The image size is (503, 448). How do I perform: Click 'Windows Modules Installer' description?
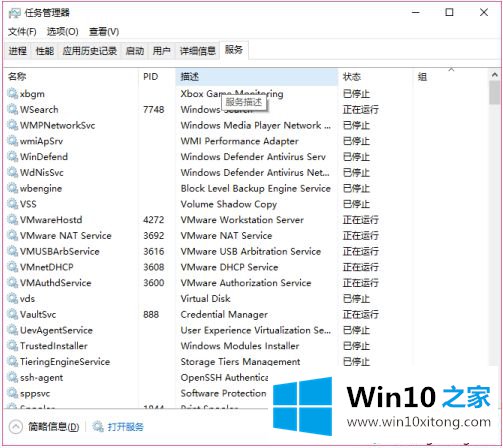[x=240, y=346]
